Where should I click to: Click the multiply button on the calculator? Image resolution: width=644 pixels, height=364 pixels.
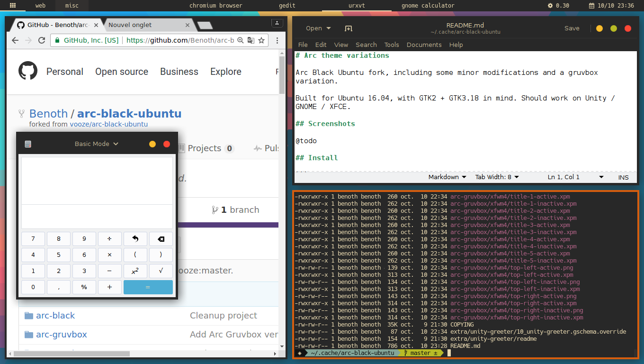(x=110, y=255)
